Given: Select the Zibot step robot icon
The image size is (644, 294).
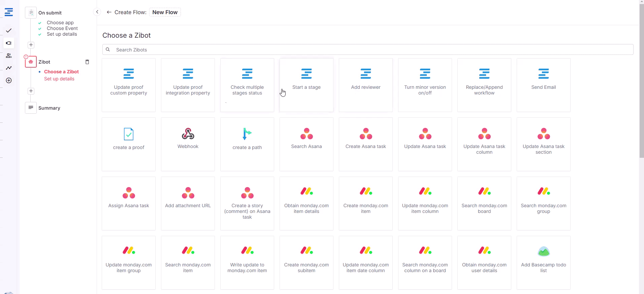Looking at the screenshot, I should pos(31,62).
